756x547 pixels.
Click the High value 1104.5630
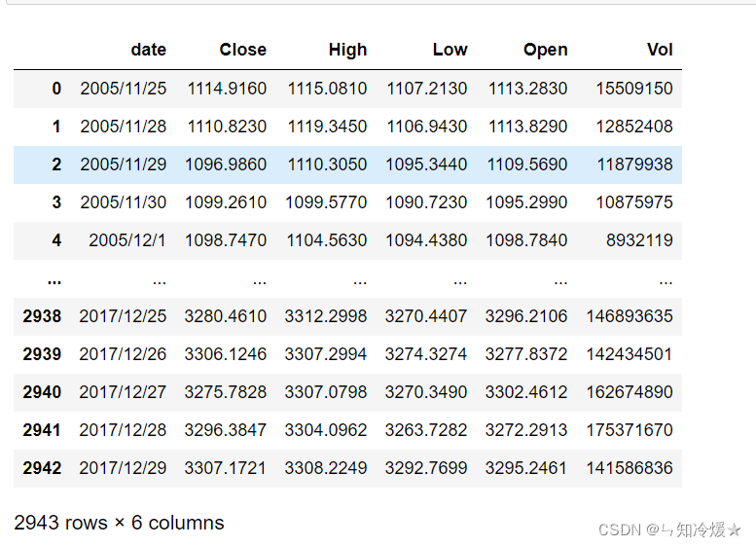(x=326, y=240)
